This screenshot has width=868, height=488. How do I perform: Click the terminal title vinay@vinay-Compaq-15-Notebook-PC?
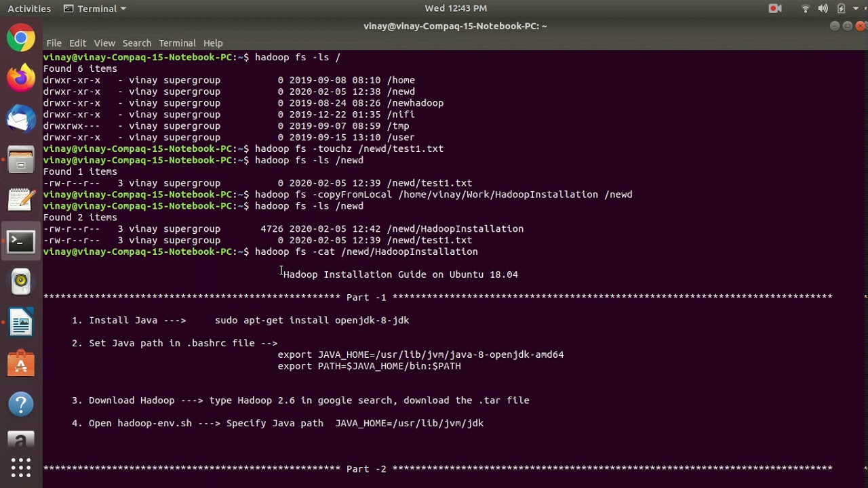[455, 26]
